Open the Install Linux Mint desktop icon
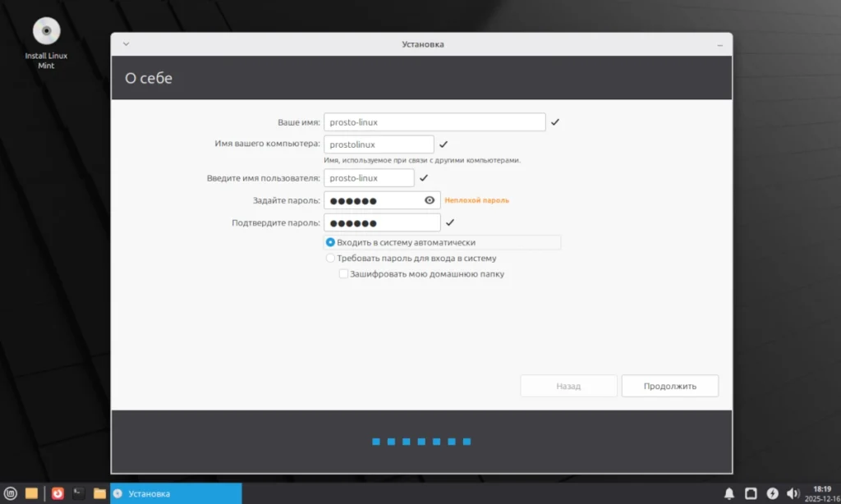The height and width of the screenshot is (504, 841). tap(46, 43)
